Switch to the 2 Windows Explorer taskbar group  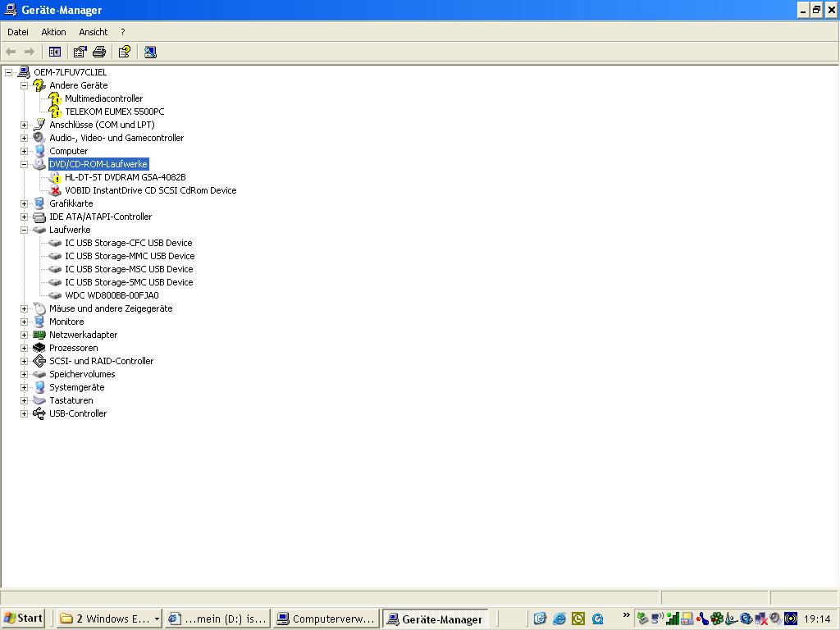[x=109, y=619]
